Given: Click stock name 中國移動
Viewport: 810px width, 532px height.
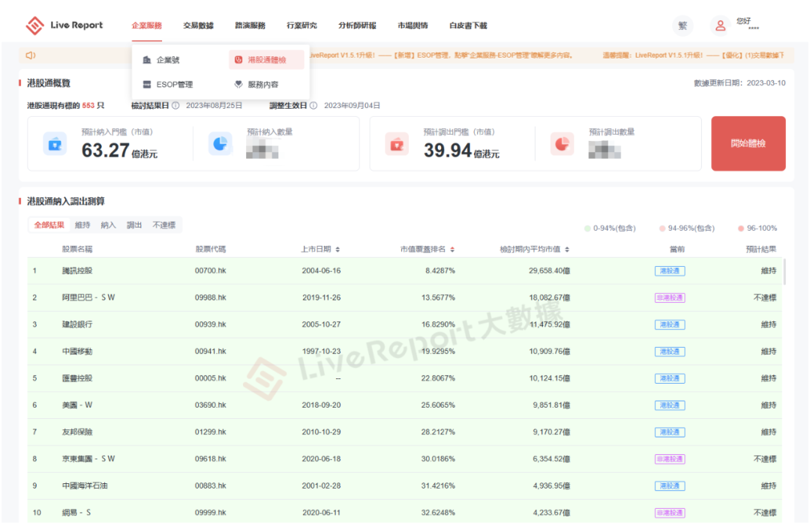Looking at the screenshot, I should (x=77, y=351).
